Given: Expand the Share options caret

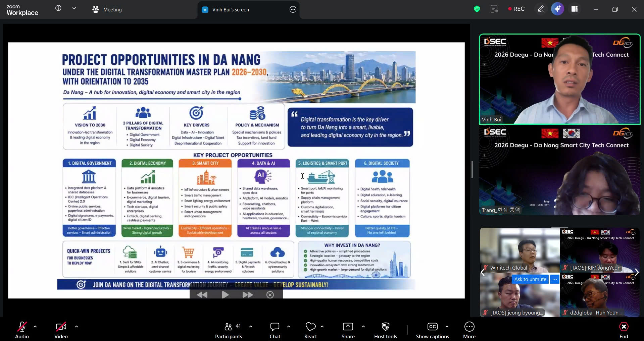Looking at the screenshot, I should click(363, 327).
